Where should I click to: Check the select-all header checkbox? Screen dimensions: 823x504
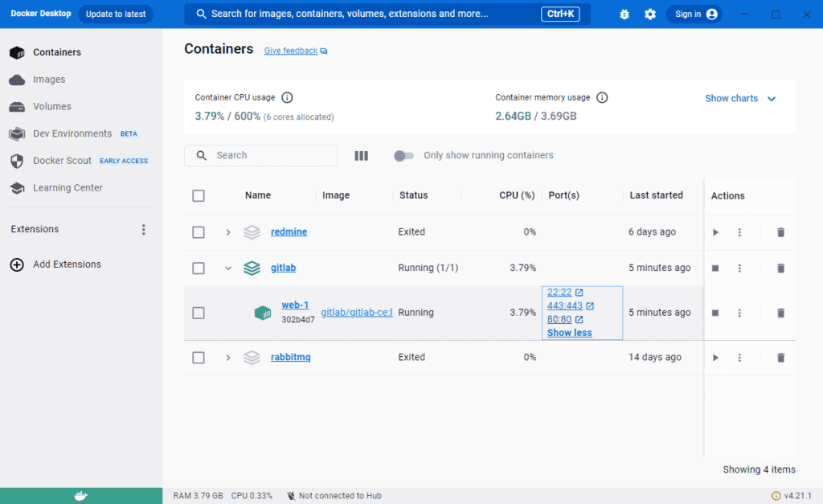pos(199,196)
